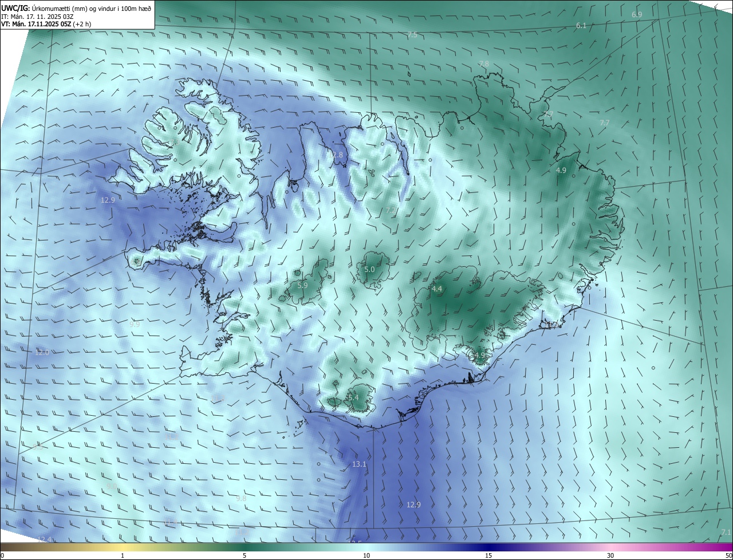Click the 7.1 value label

[x=726, y=533]
